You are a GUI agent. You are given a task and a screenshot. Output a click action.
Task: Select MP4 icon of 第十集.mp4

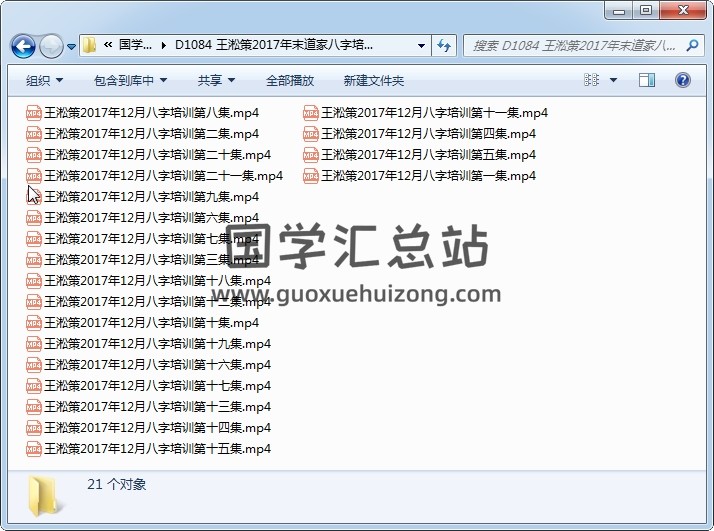[34, 322]
